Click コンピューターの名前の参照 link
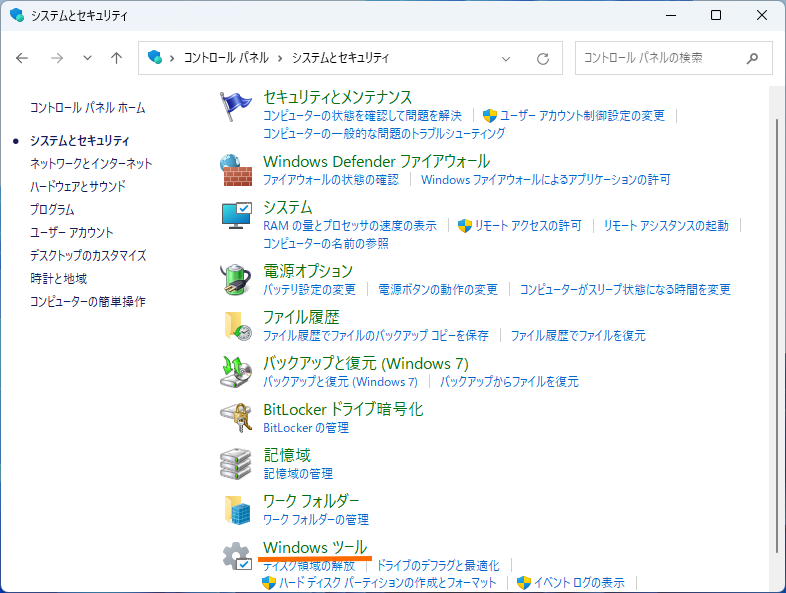Screen dimensions: 786x593 [x=326, y=244]
